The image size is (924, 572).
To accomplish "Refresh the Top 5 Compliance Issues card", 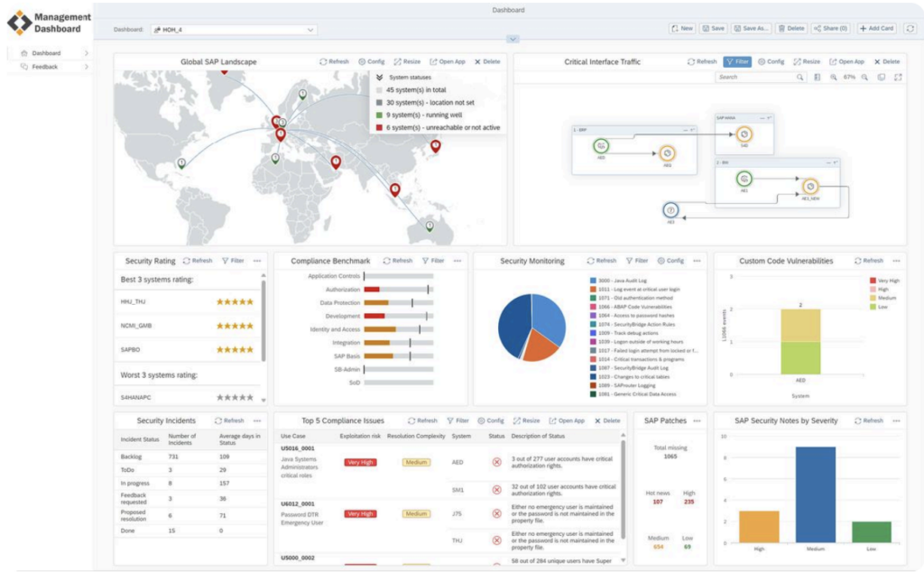I will [422, 420].
